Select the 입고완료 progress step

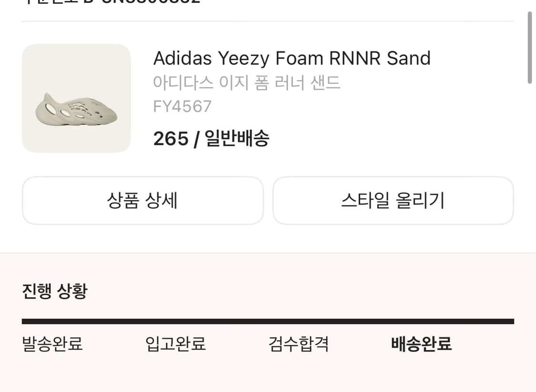point(174,344)
